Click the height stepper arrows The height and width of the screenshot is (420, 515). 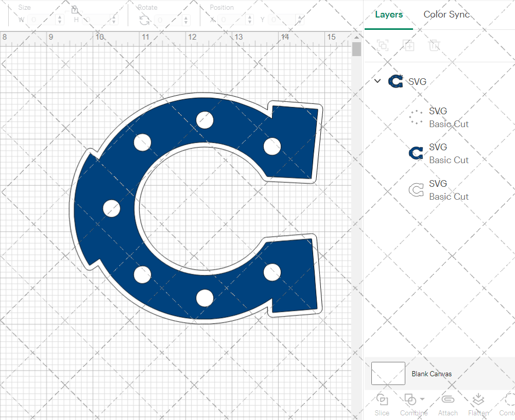tap(114, 20)
